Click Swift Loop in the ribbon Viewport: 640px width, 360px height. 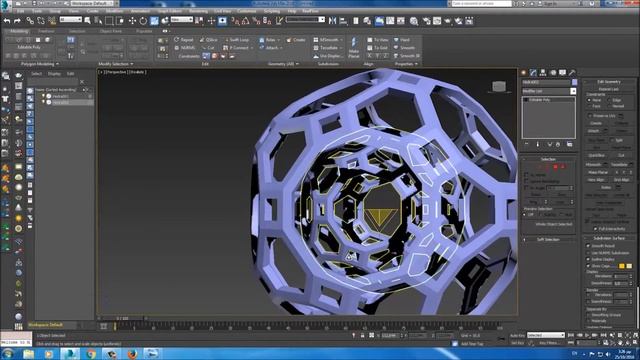coord(237,40)
